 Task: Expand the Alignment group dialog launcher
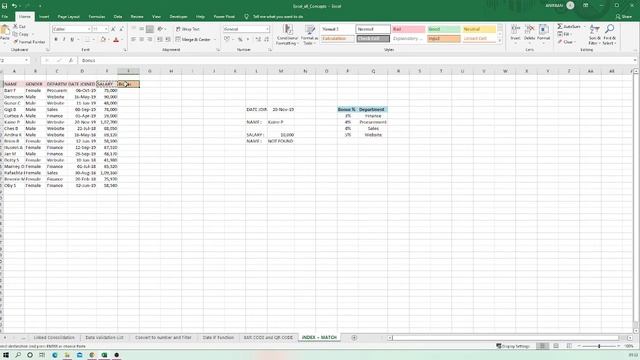click(x=218, y=50)
